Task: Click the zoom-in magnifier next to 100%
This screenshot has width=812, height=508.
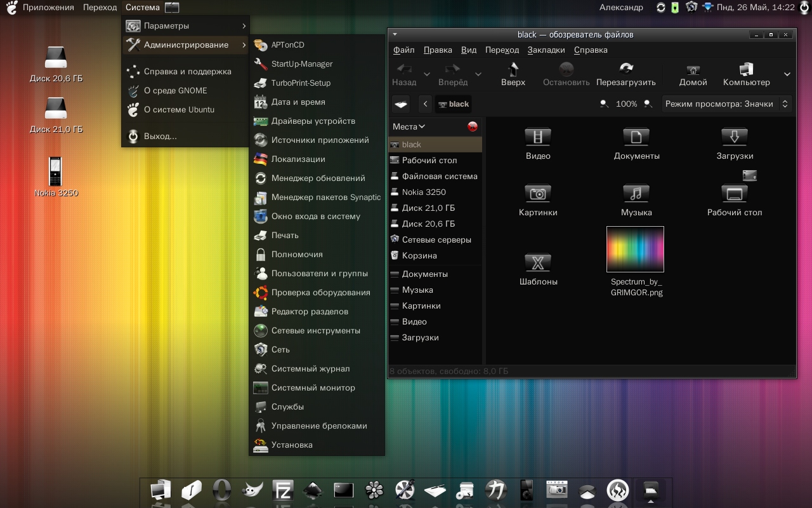Action: [648, 104]
